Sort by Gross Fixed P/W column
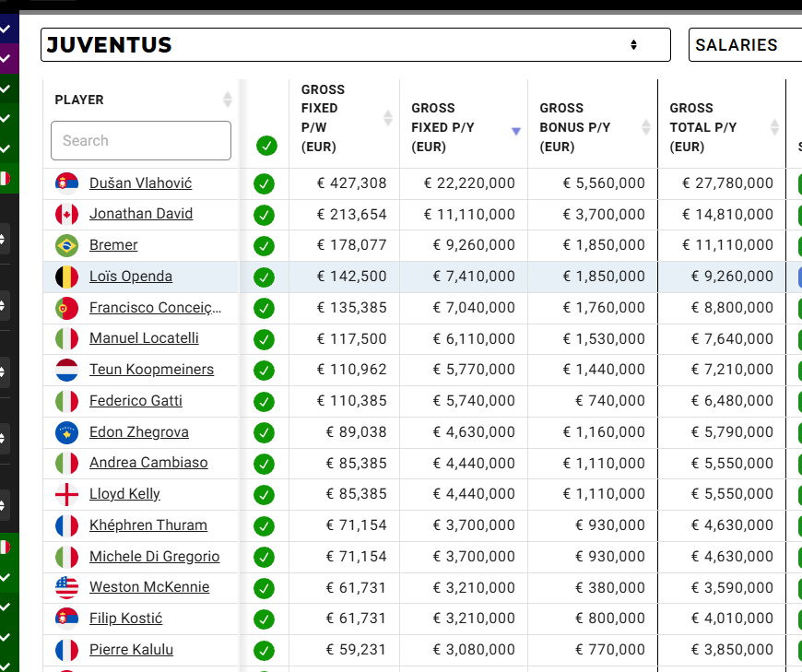The width and height of the screenshot is (802, 672). [x=388, y=118]
